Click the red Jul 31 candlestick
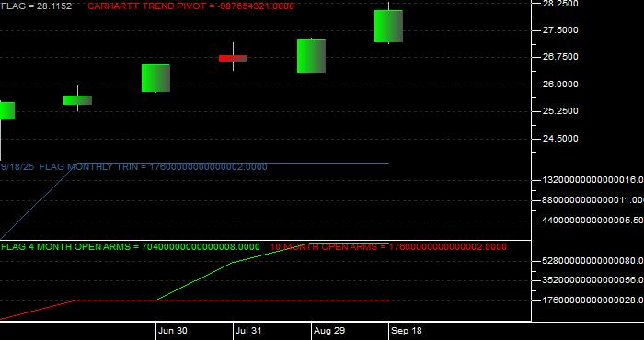This screenshot has height=340, width=644. (233, 58)
